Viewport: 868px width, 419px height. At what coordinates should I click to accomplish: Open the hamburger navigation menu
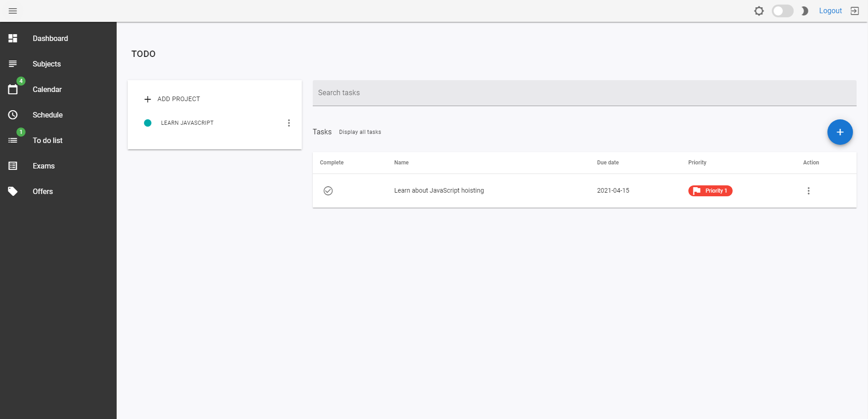tap(13, 11)
